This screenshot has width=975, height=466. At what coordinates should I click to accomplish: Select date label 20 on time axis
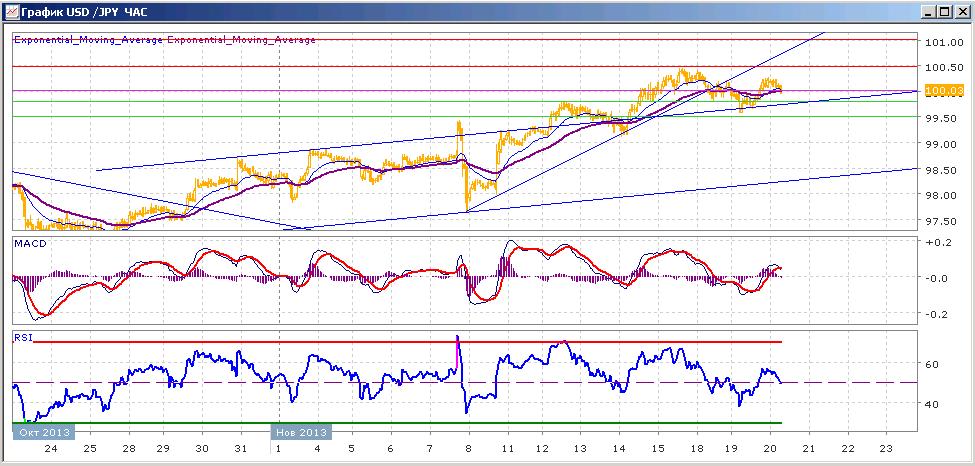point(770,449)
